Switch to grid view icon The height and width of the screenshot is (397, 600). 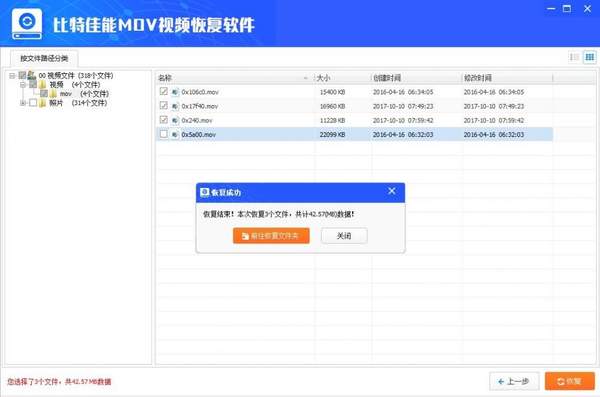coord(590,57)
